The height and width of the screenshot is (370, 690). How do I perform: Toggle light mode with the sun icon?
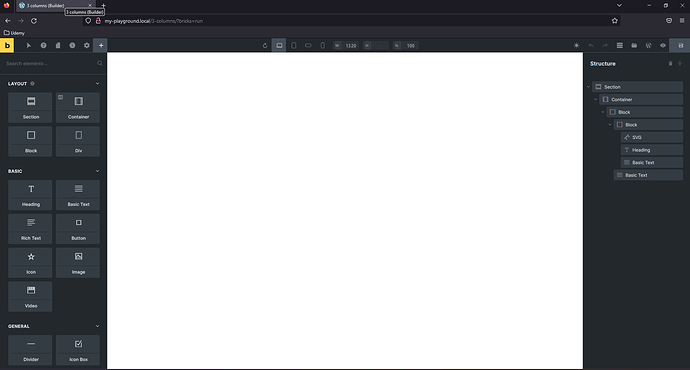(x=576, y=45)
